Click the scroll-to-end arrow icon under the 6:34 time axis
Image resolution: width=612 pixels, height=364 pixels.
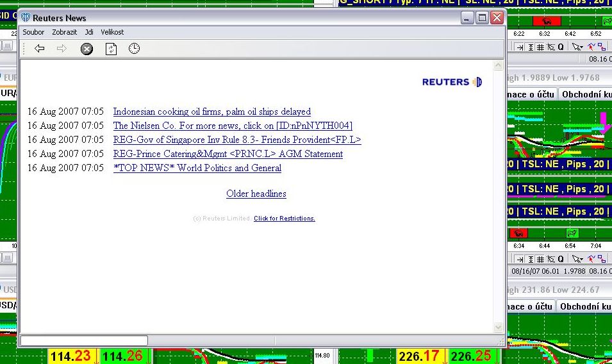[x=520, y=259]
